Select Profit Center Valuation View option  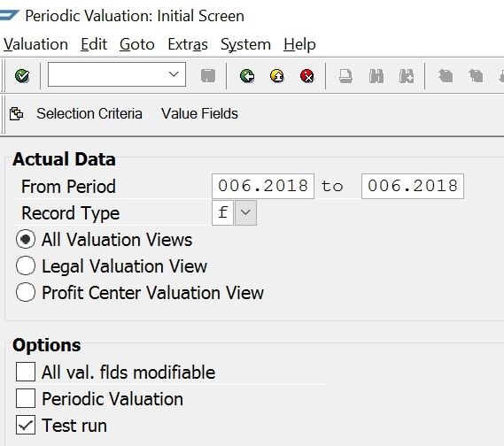click(x=26, y=292)
